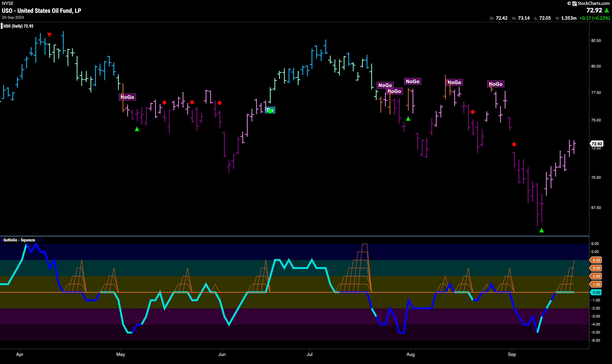Click the NoGo label in mid-August
The width and height of the screenshot is (612, 364).
click(x=454, y=82)
